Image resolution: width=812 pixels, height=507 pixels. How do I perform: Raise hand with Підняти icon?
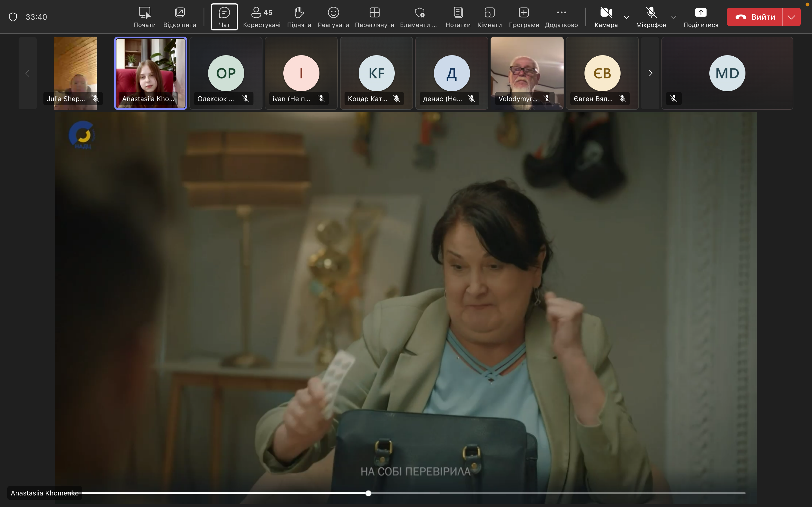pos(299,17)
